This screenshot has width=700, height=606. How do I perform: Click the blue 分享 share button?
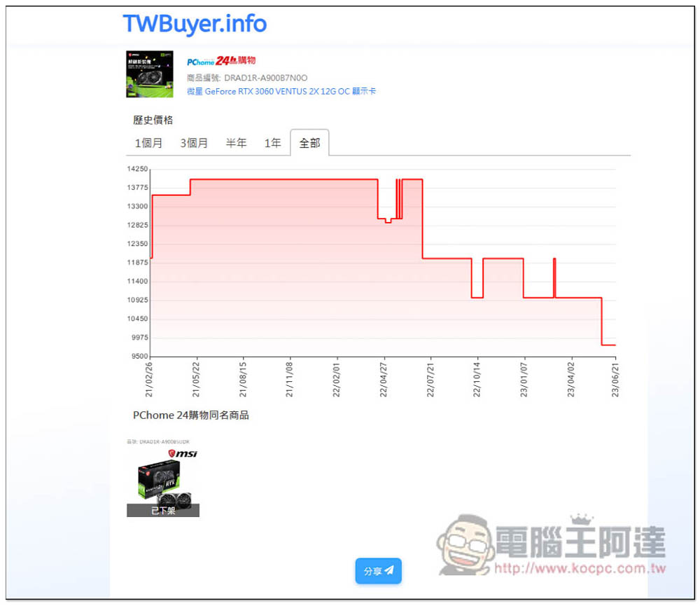(378, 571)
